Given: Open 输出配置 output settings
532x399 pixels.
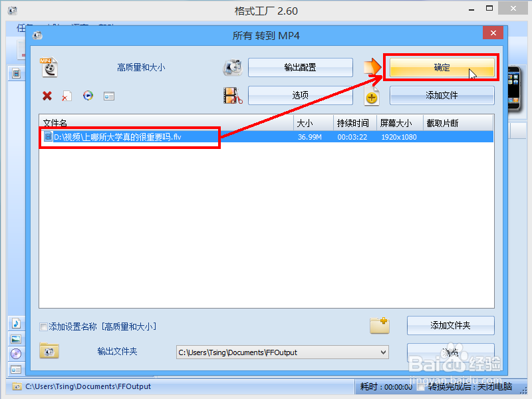Looking at the screenshot, I should (301, 67).
